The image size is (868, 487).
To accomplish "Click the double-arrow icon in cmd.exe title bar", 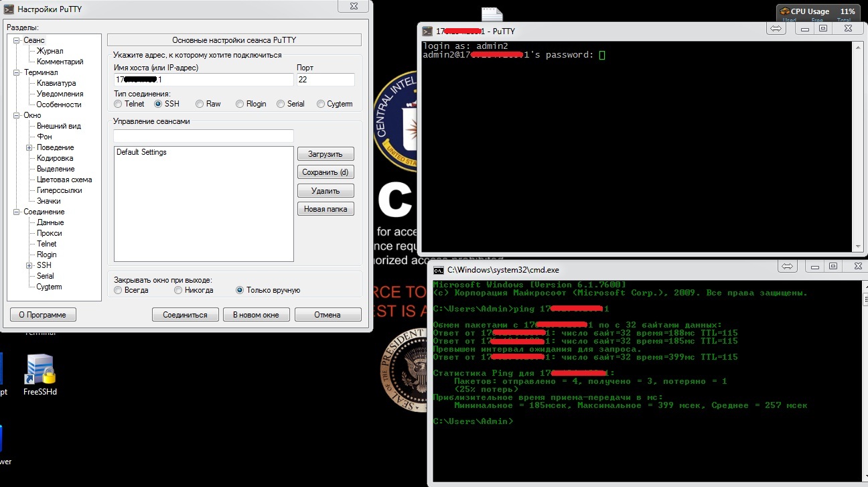I will [786, 267].
